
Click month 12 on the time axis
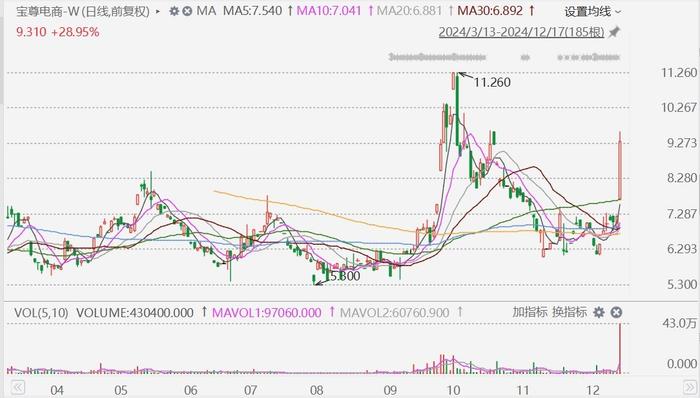click(593, 390)
